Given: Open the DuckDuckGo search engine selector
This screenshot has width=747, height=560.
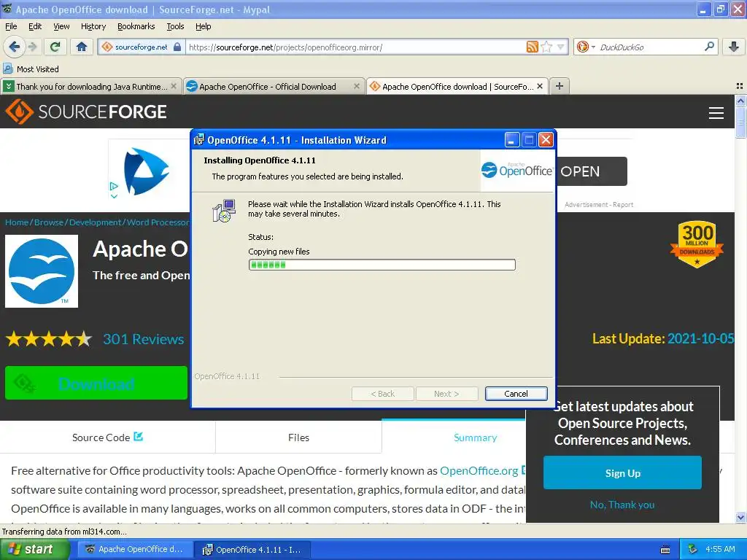Looking at the screenshot, I should point(586,47).
